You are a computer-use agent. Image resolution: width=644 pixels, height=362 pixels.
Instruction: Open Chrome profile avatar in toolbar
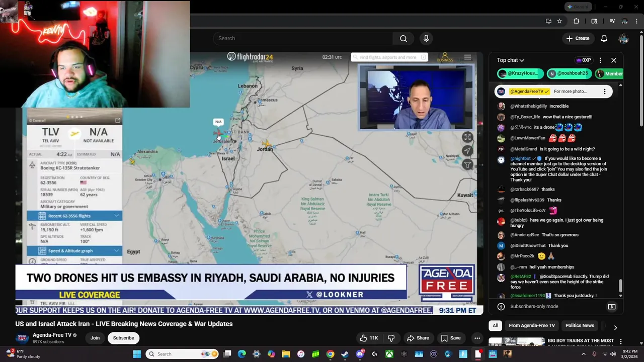(x=624, y=21)
